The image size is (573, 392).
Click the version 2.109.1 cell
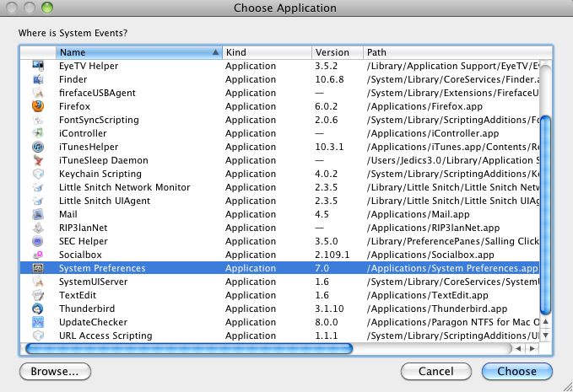tap(332, 255)
